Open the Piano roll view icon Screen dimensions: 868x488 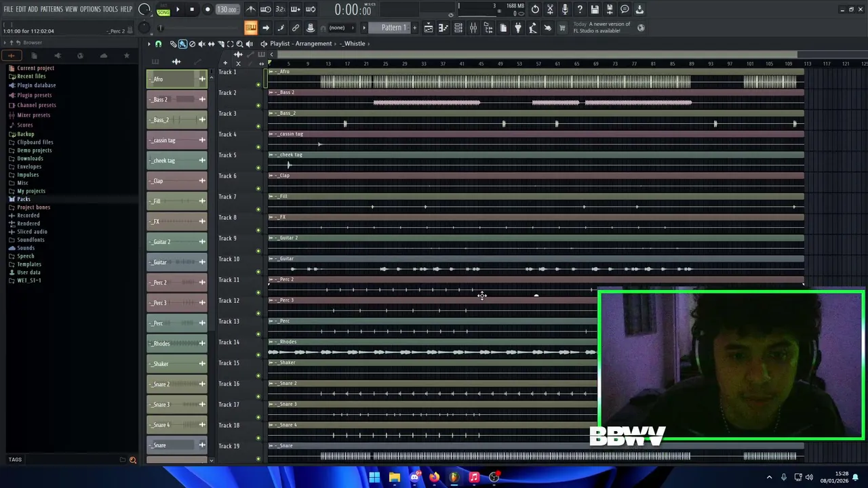[443, 28]
